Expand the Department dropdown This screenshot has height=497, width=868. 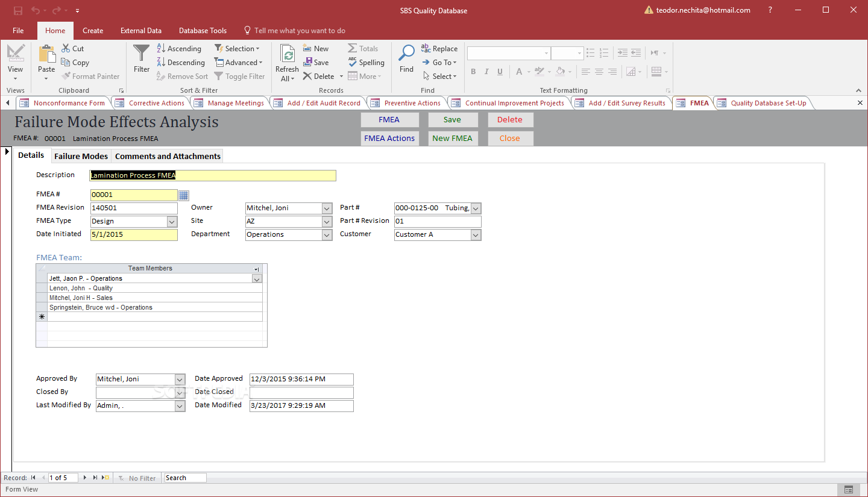[x=327, y=235]
